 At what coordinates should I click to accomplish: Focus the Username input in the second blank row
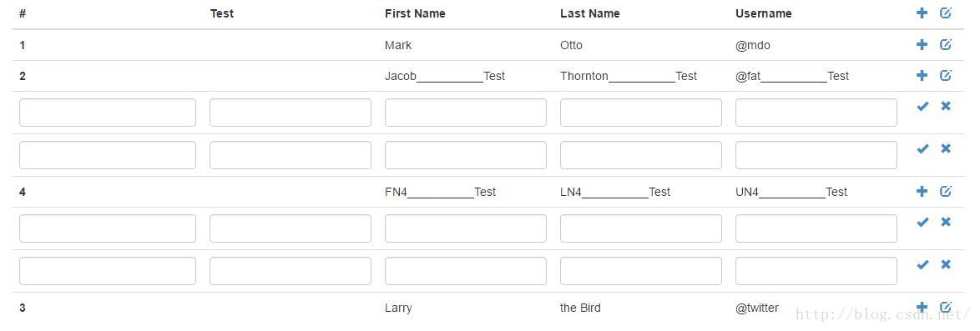(816, 155)
